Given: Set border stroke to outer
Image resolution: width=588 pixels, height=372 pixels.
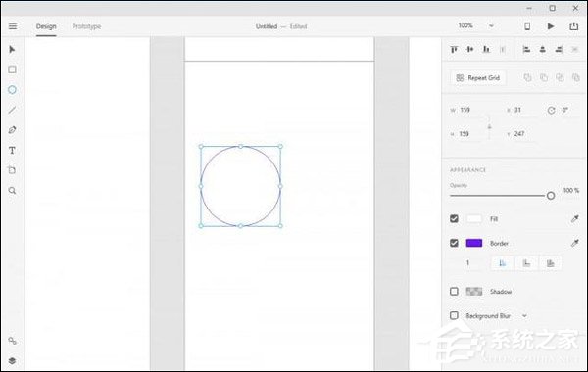Looking at the screenshot, I should tap(526, 263).
